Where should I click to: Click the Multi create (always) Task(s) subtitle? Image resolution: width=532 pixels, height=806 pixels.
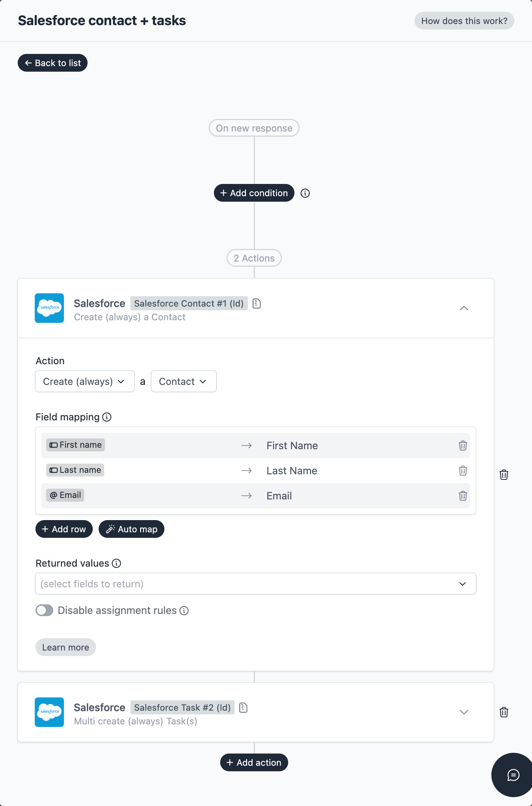(x=136, y=721)
